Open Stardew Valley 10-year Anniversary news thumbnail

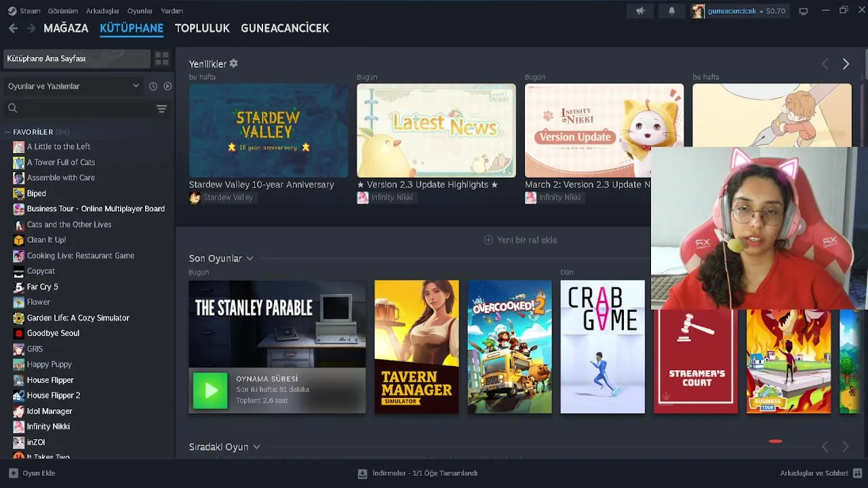[269, 130]
